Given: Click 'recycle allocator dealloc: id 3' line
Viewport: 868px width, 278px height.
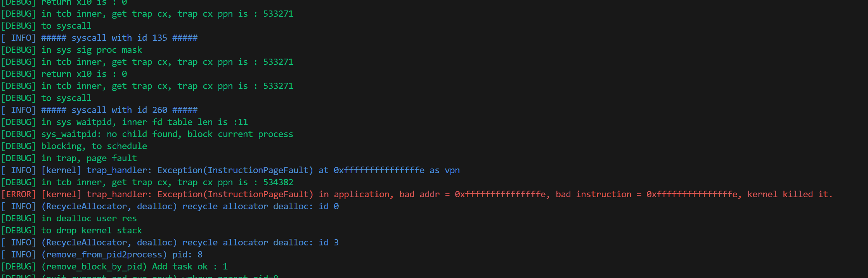Looking at the screenshot, I should pos(260,243).
